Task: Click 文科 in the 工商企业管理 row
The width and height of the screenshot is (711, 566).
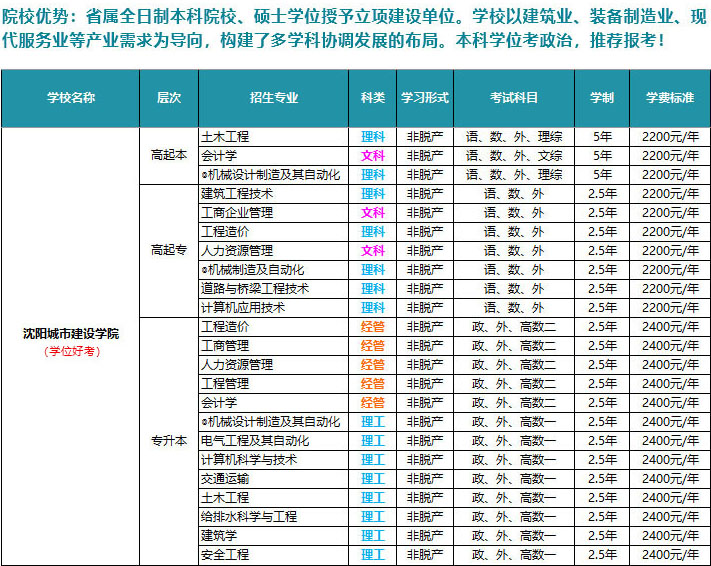Action: click(x=373, y=213)
